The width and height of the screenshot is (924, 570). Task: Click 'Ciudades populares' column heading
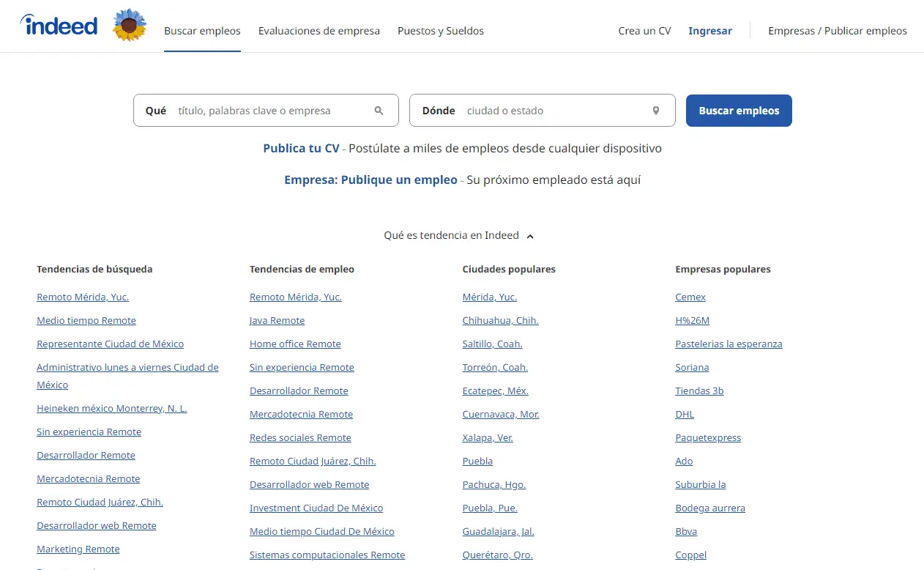coord(509,269)
